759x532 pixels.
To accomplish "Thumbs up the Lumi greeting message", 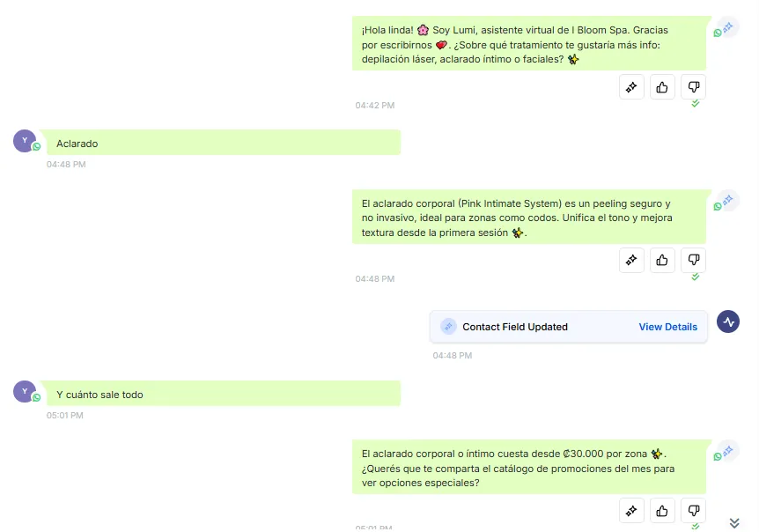I will pos(662,87).
